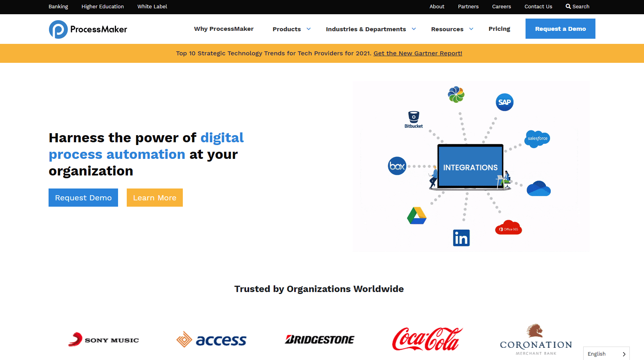Expand the Products dropdown menu
Image resolution: width=644 pixels, height=360 pixels.
point(292,29)
